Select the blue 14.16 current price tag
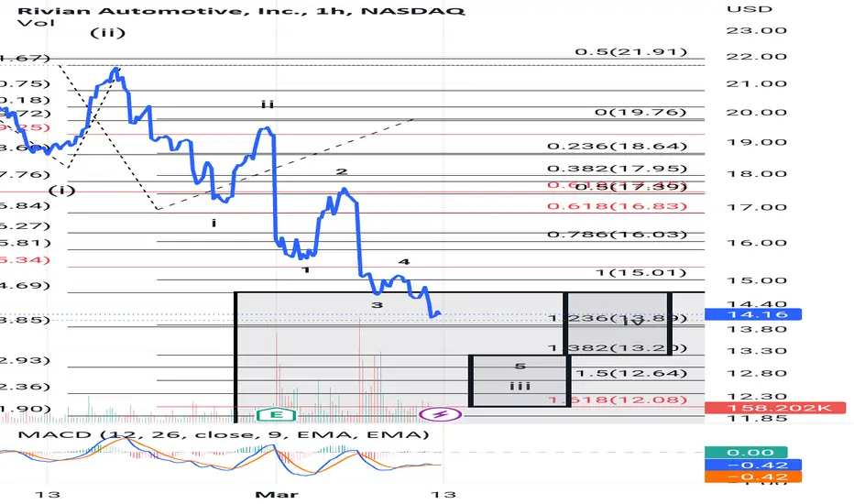The width and height of the screenshot is (854, 504). pos(752,314)
